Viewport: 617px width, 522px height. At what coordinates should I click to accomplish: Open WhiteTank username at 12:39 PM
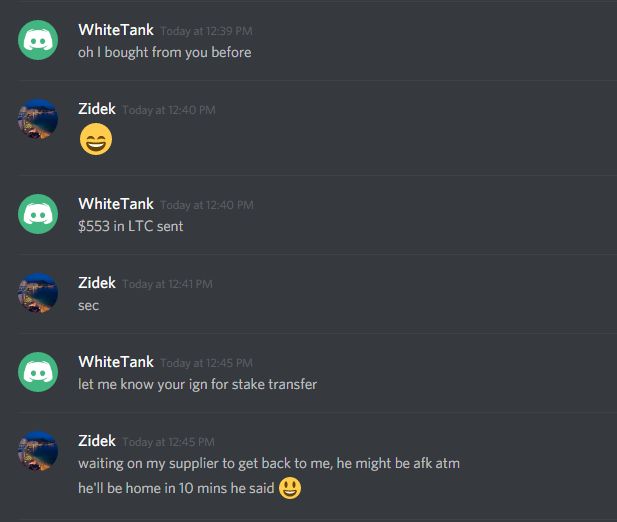116,30
